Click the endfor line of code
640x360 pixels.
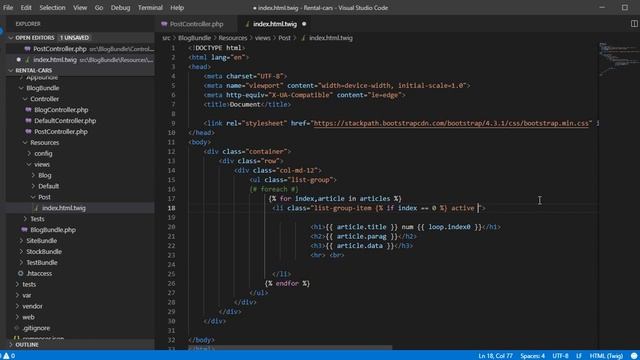pos(287,283)
